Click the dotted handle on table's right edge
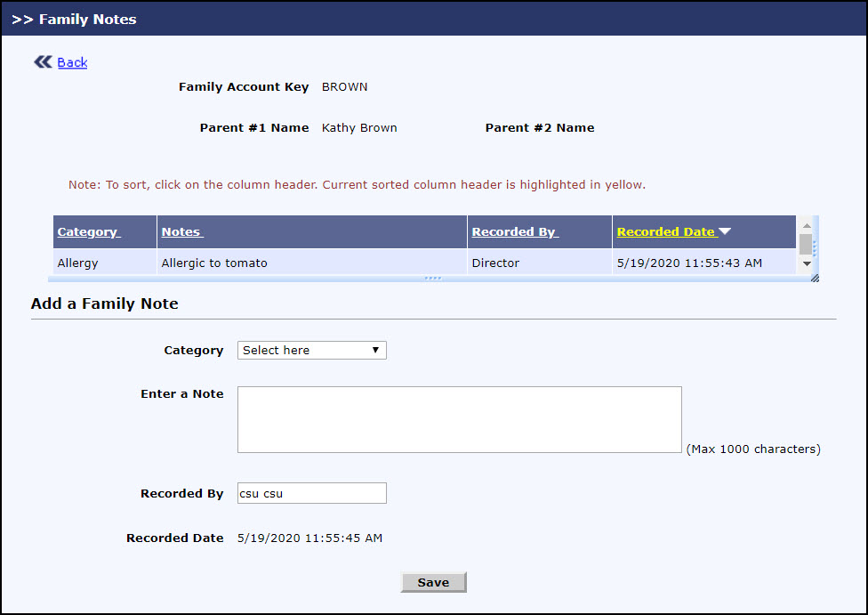The width and height of the screenshot is (868, 615). click(815, 247)
